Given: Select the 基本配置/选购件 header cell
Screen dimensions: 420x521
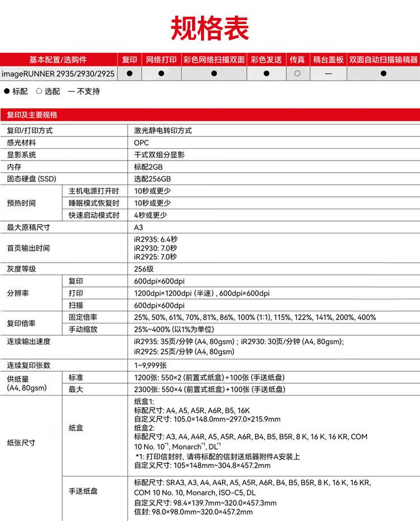Looking at the screenshot, I should 58,59.
